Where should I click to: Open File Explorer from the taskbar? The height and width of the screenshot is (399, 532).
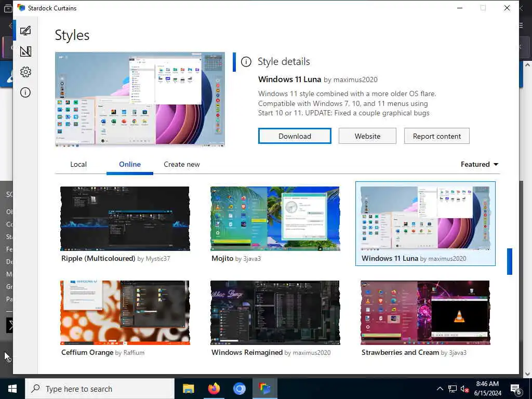(188, 389)
